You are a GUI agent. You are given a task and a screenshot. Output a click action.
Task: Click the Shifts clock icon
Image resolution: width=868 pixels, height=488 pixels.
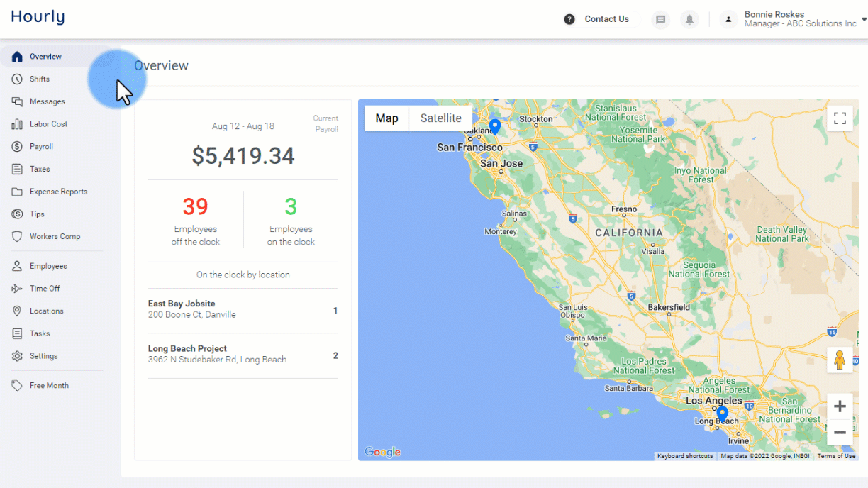pyautogui.click(x=17, y=79)
